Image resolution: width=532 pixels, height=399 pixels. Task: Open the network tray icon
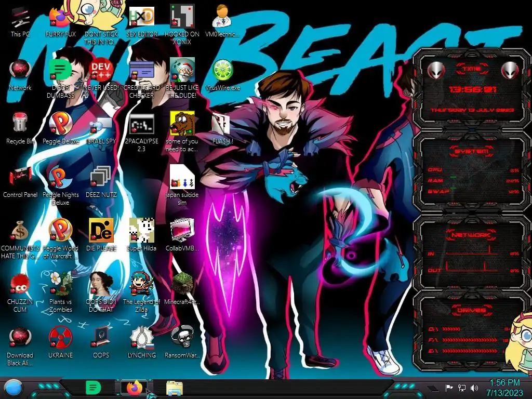(462, 388)
